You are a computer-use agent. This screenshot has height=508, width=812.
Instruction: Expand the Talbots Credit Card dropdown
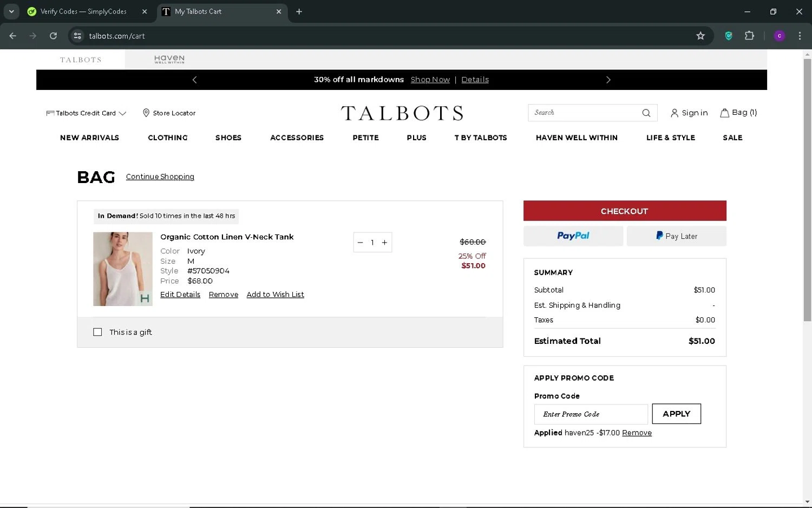pos(86,113)
